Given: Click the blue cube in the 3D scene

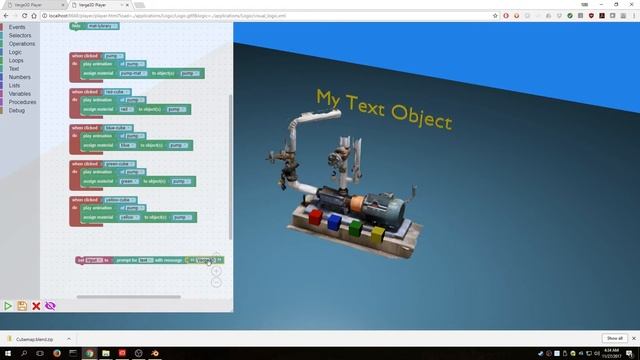Looking at the screenshot, I should pos(334,222).
